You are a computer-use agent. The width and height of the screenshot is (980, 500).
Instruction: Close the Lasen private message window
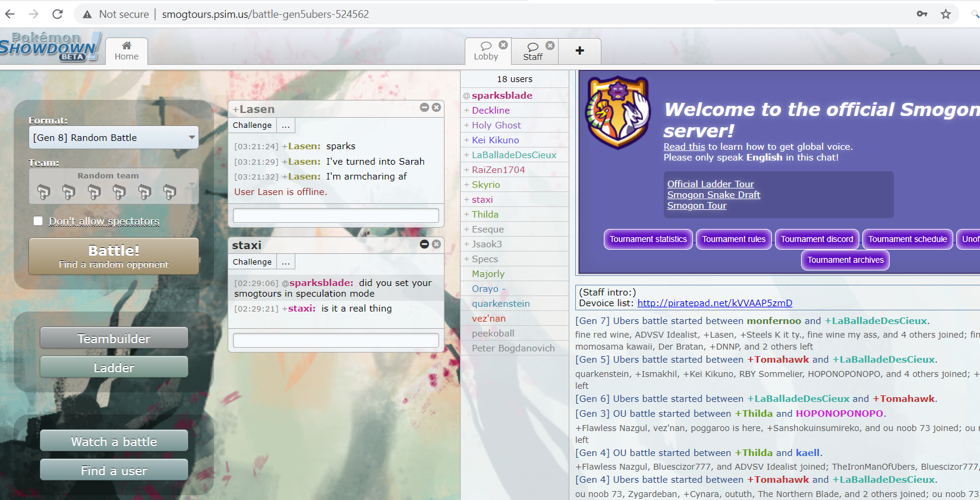pos(436,108)
